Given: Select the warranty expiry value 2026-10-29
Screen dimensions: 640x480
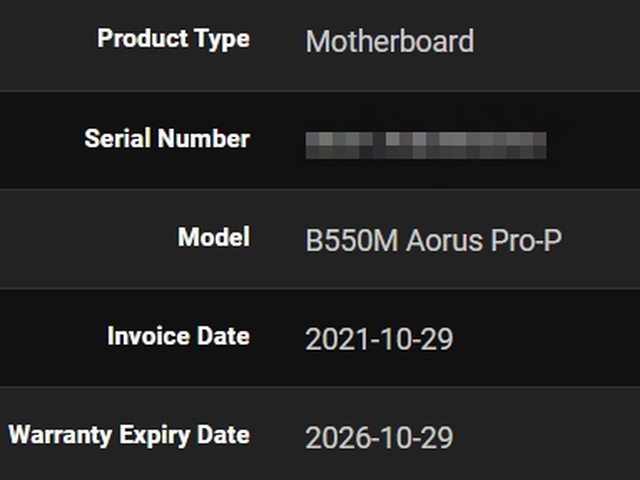Looking at the screenshot, I should [379, 438].
